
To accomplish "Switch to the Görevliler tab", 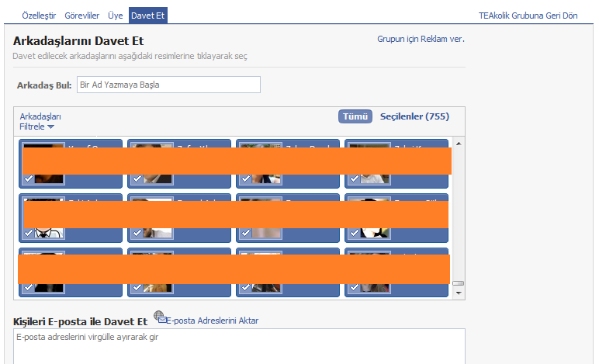I will pyautogui.click(x=81, y=16).
